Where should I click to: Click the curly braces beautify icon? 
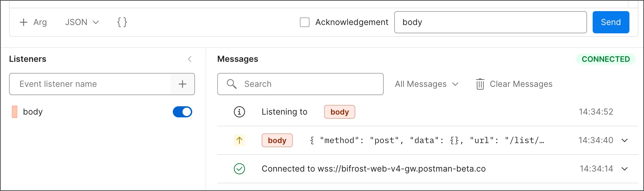point(122,22)
